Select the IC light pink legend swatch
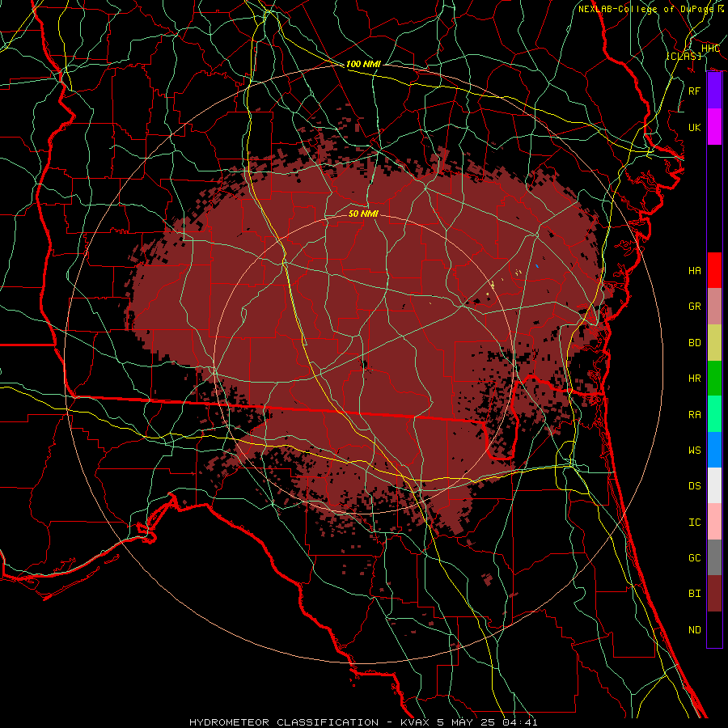Screen dimensions: 728x728 click(714, 522)
